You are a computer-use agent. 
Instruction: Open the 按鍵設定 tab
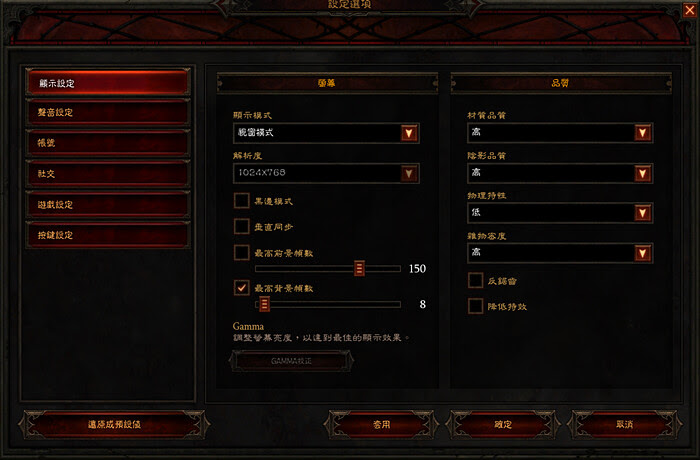108,235
